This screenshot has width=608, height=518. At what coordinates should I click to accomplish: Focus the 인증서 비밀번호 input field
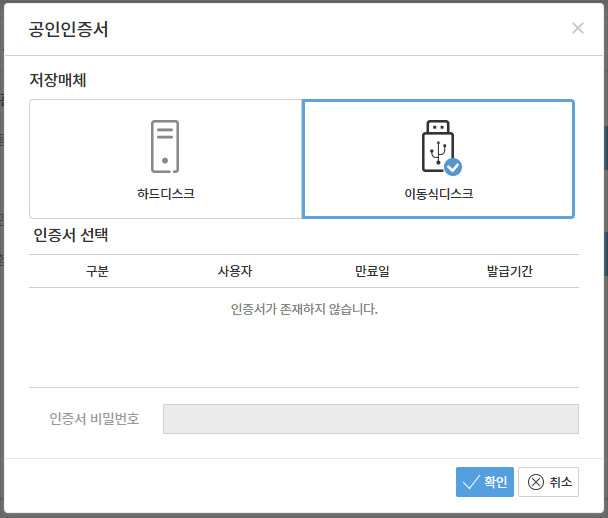tap(370, 419)
